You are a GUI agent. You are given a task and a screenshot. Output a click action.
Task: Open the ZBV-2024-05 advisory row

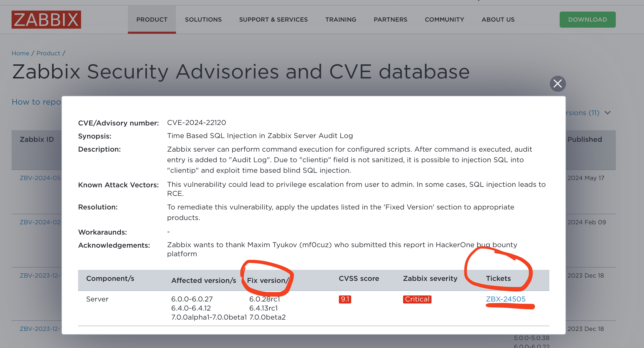point(41,178)
